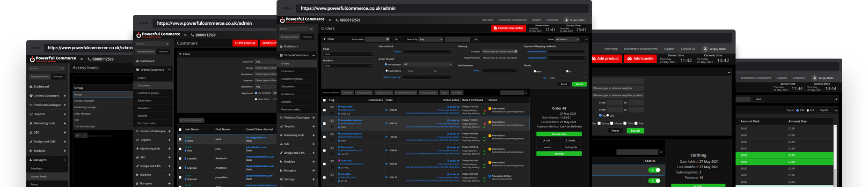This screenshot has height=187, width=868.
Task: Click the green Reassign button for Order #8
Action: click(559, 154)
